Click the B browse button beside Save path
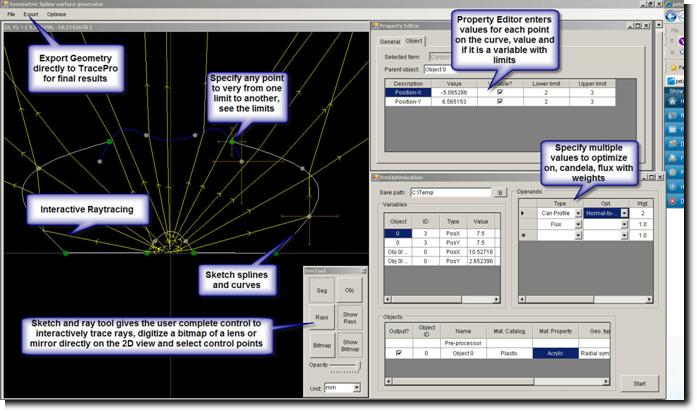 [x=499, y=192]
